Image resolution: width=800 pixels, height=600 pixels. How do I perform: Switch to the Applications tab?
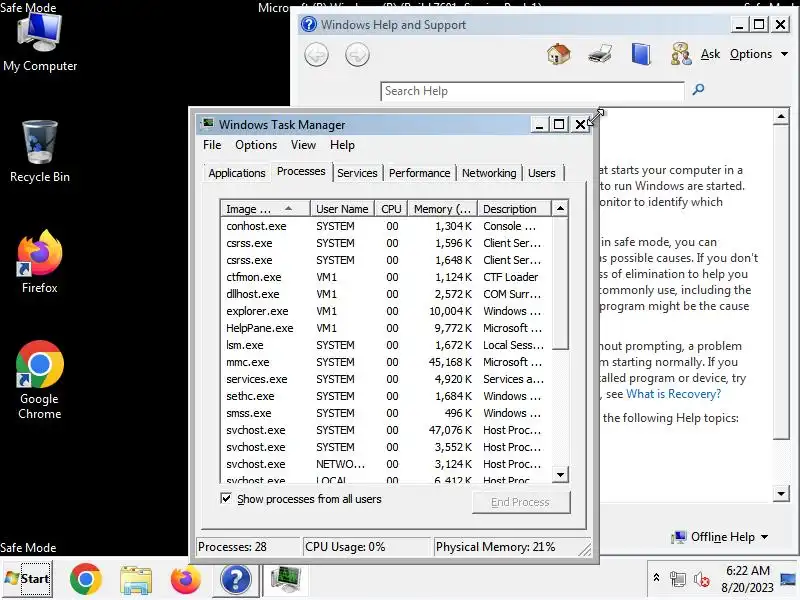[x=237, y=173]
